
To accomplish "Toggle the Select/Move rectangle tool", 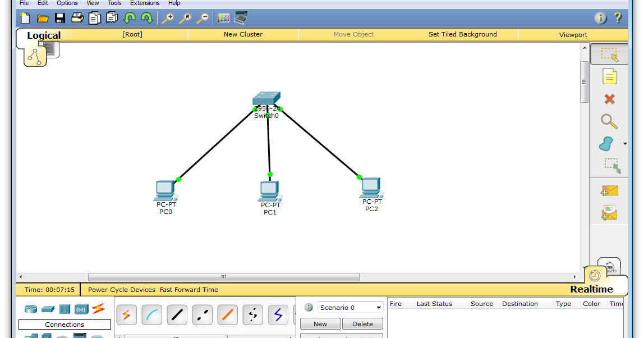I will [x=609, y=54].
